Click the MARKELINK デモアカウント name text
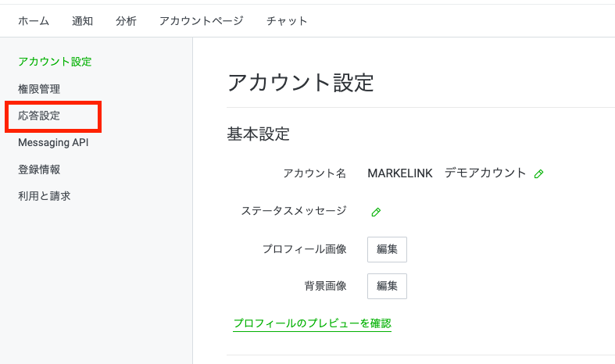This screenshot has height=364, width=615. tap(447, 173)
